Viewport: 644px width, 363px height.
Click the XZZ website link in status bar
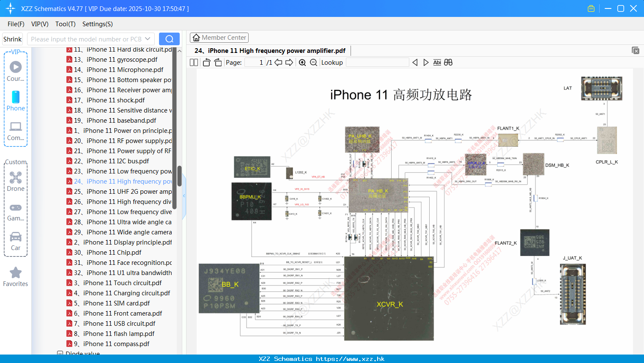pos(350,359)
